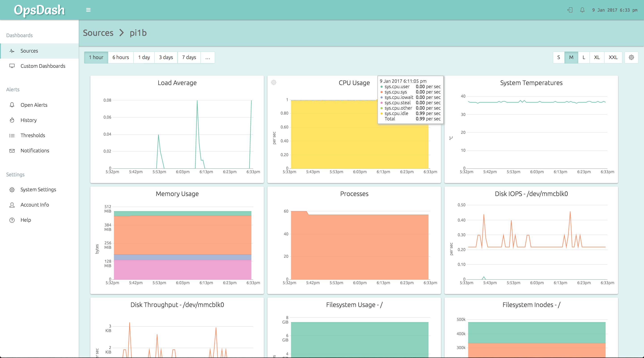Click the History flame icon

point(12,120)
